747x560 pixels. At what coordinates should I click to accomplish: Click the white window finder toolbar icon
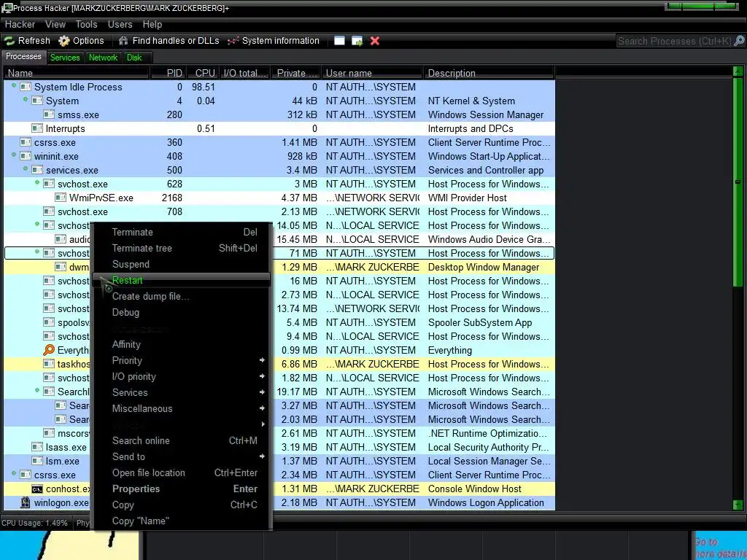click(339, 41)
